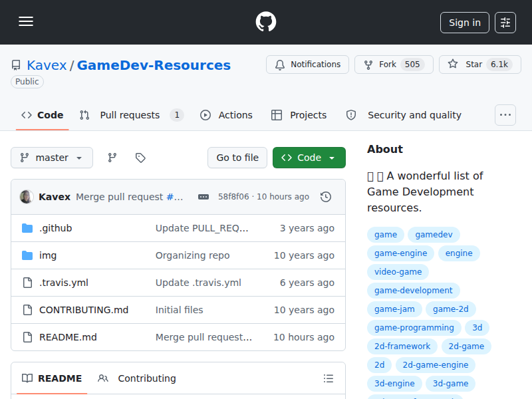532x399 pixels.
Task: Toggle the README outline panel
Action: (329, 378)
